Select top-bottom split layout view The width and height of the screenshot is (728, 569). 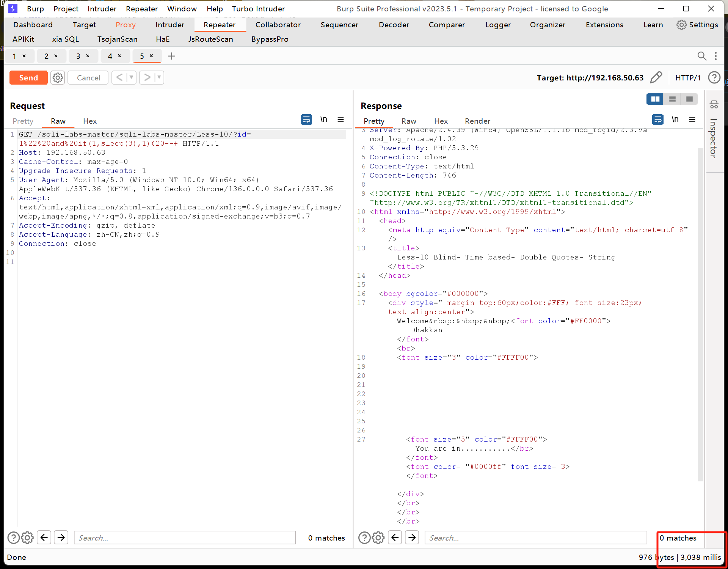pyautogui.click(x=672, y=99)
